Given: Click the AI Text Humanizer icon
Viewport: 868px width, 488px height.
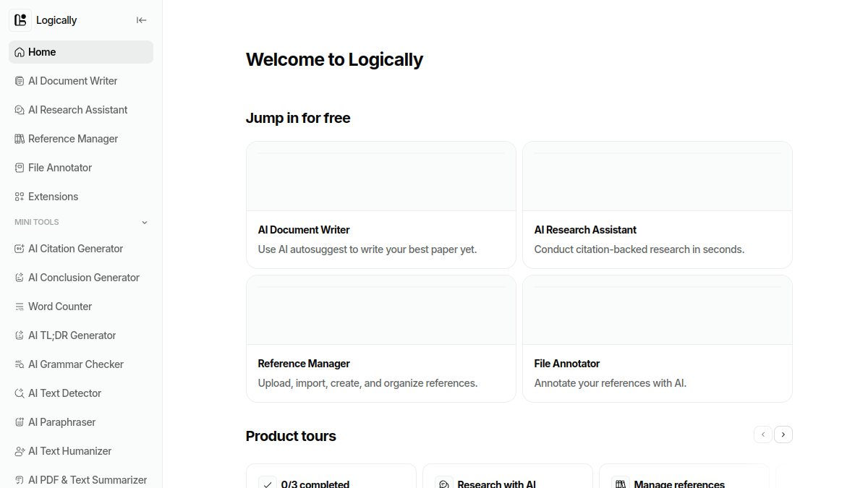Looking at the screenshot, I should (x=20, y=451).
